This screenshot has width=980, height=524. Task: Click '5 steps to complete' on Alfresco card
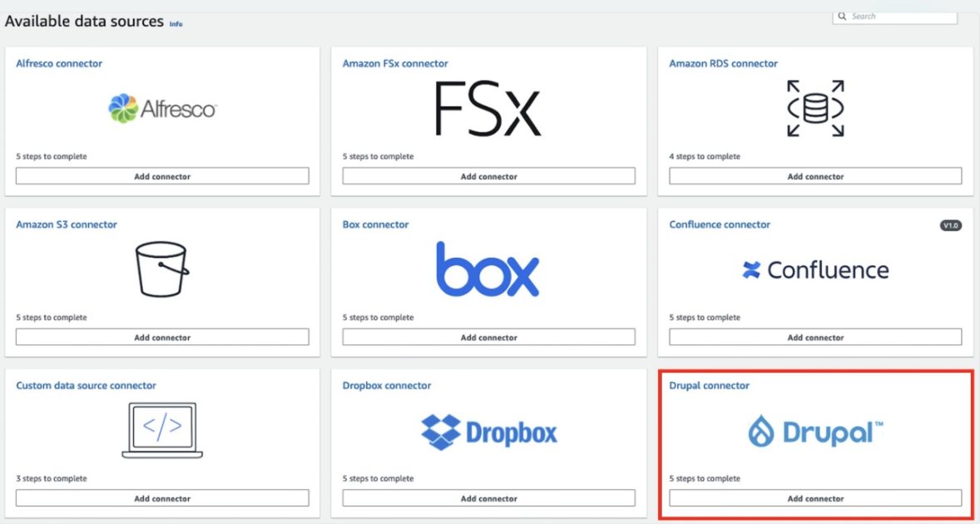pyautogui.click(x=52, y=156)
